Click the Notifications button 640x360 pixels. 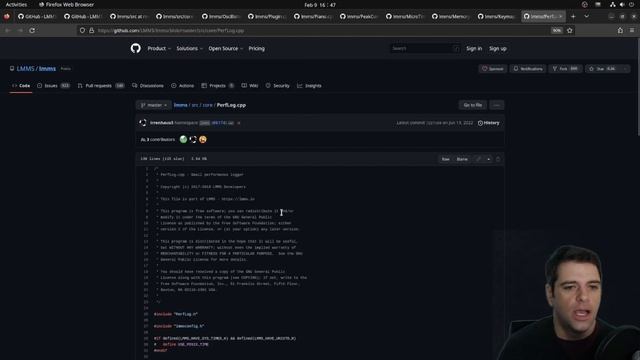tap(528, 69)
